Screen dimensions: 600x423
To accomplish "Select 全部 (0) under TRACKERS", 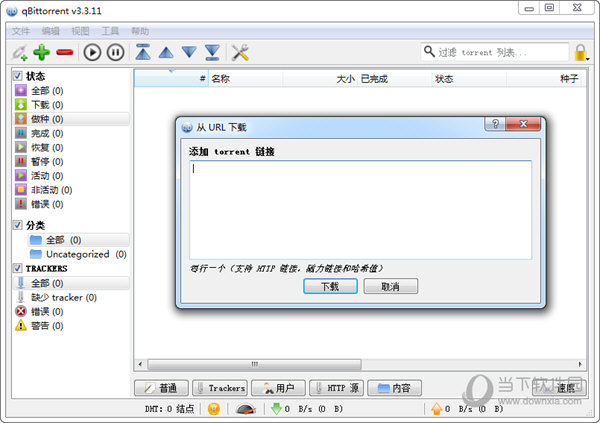I will 72,283.
